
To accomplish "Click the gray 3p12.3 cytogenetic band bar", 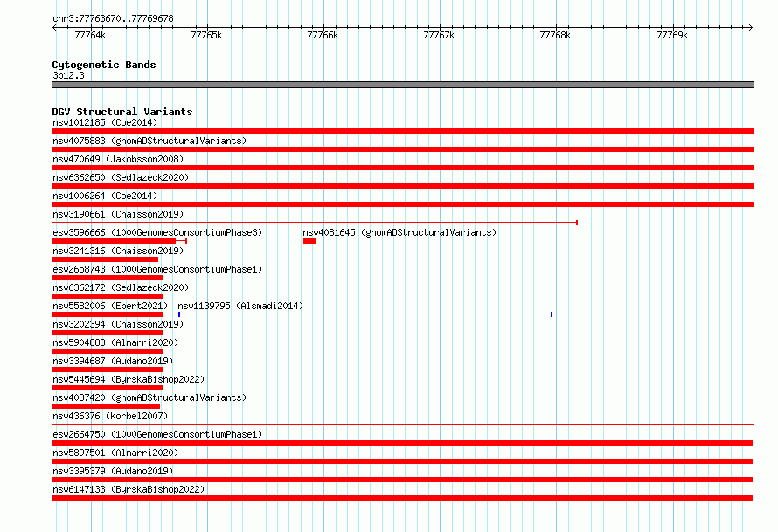I will click(402, 85).
